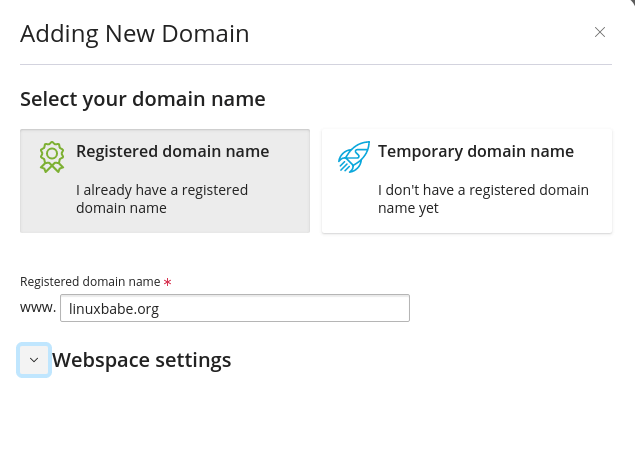Click the "Select your domain name" heading

[142, 99]
